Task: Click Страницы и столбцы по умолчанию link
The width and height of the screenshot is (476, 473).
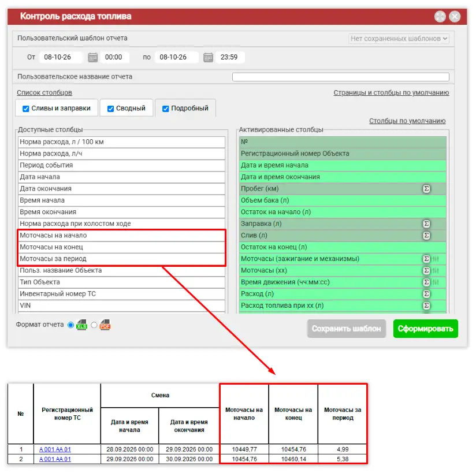Action: click(x=391, y=92)
